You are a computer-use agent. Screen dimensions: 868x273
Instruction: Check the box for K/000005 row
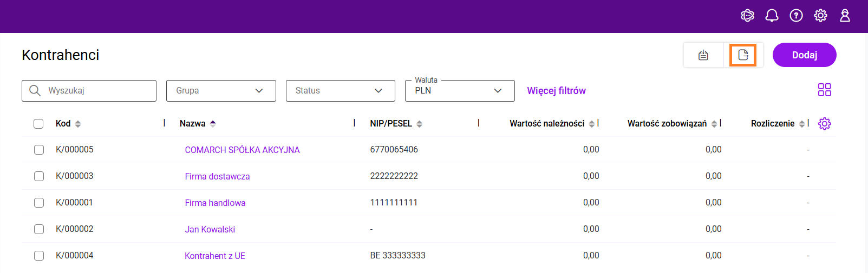tap(39, 150)
